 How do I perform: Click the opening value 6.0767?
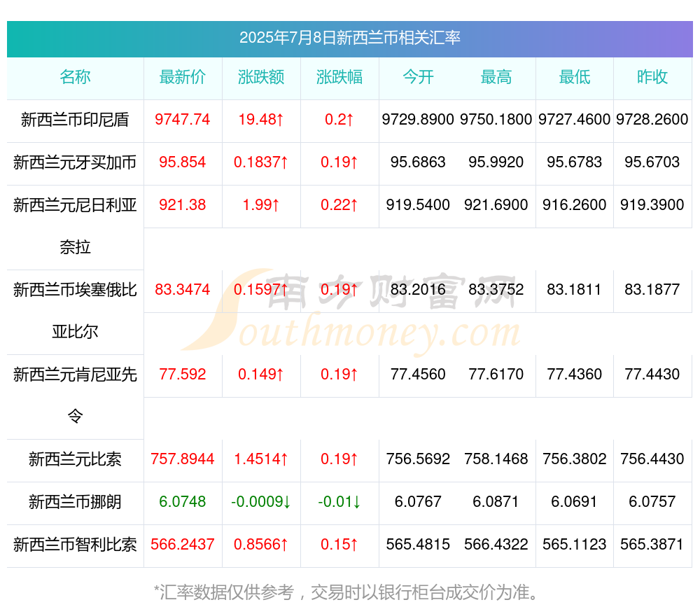[x=418, y=501]
